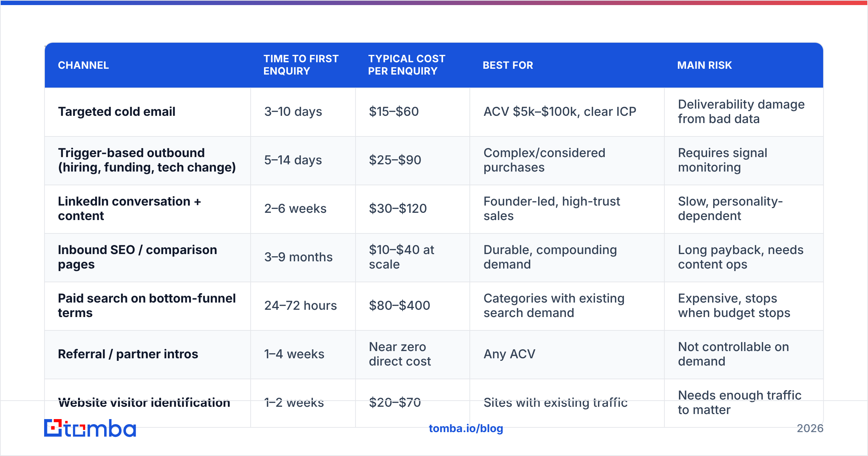Select Website visitor identification row
The image size is (868, 456).
click(x=434, y=403)
